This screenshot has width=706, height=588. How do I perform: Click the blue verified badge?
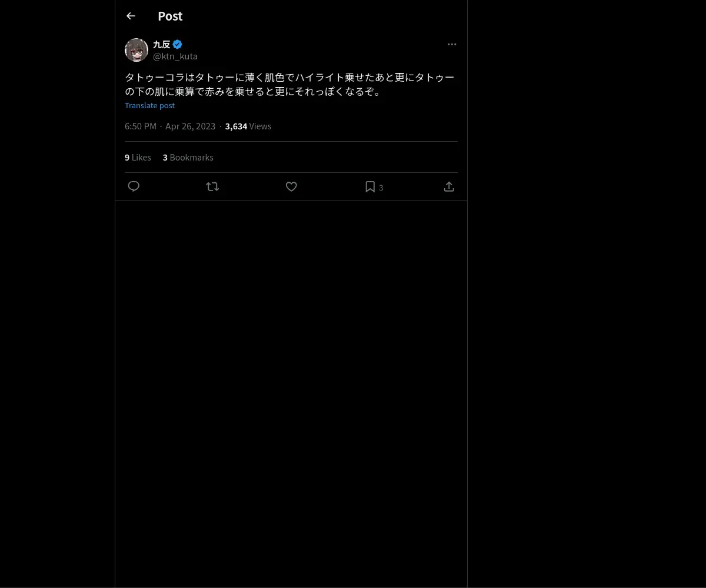[x=177, y=44]
